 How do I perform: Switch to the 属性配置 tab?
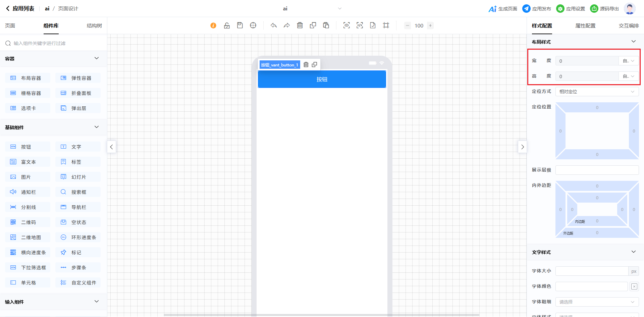(585, 26)
